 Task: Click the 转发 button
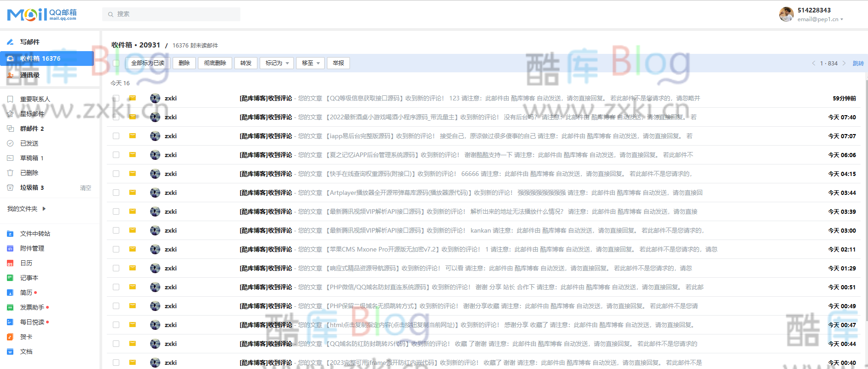click(x=246, y=63)
